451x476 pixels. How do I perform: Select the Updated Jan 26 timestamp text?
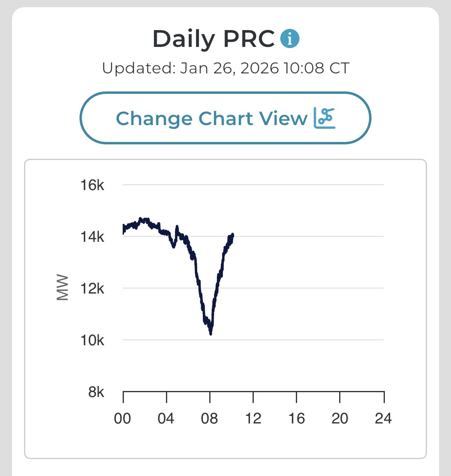(x=226, y=68)
